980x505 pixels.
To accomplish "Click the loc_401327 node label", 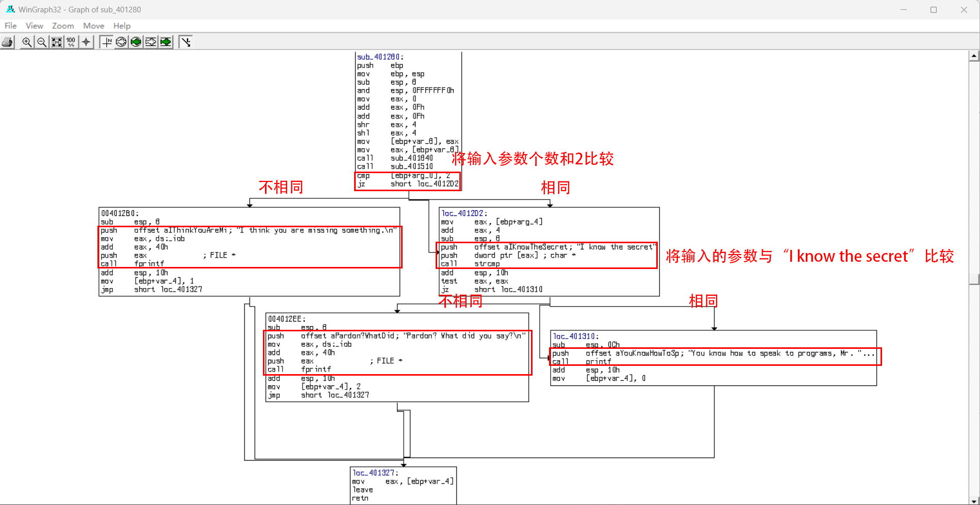I will (375, 473).
